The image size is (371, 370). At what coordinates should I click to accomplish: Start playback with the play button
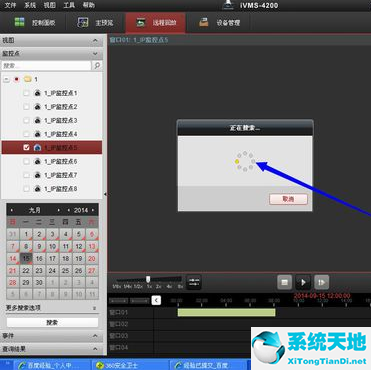303,282
